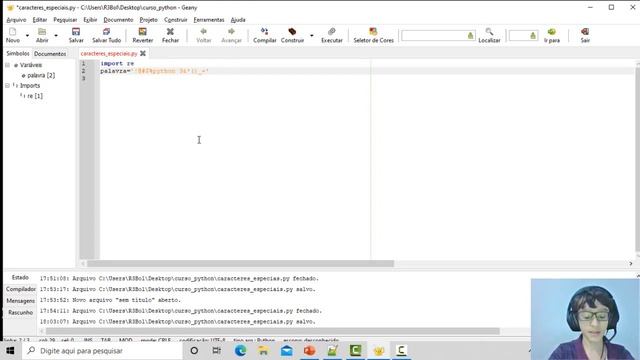Open Cortana circle icon in taskbar
Image resolution: width=640 pixels, height=360 pixels.
coord(194,351)
